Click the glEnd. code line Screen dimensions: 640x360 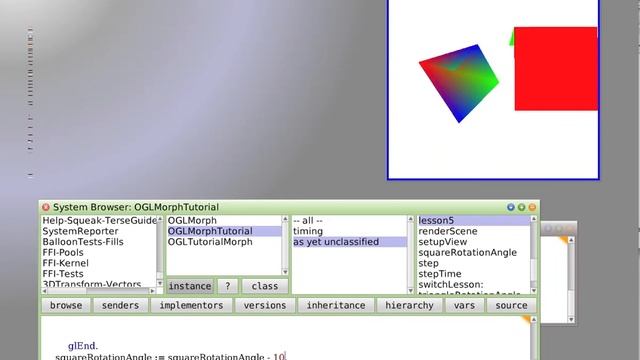pyautogui.click(x=83, y=346)
